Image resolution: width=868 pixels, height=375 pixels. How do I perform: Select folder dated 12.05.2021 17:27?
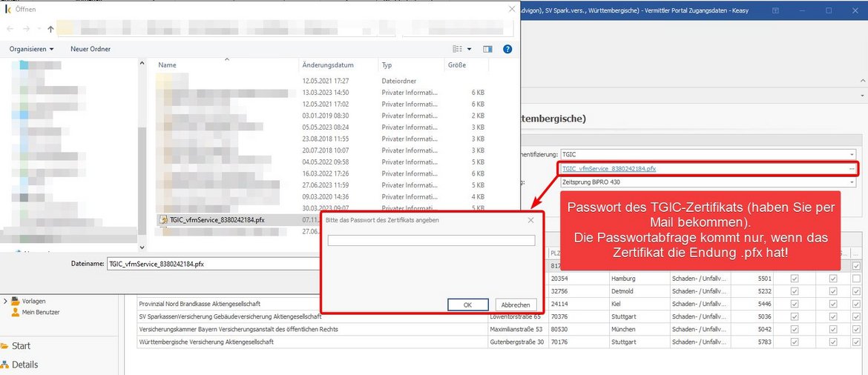pyautogui.click(x=321, y=81)
